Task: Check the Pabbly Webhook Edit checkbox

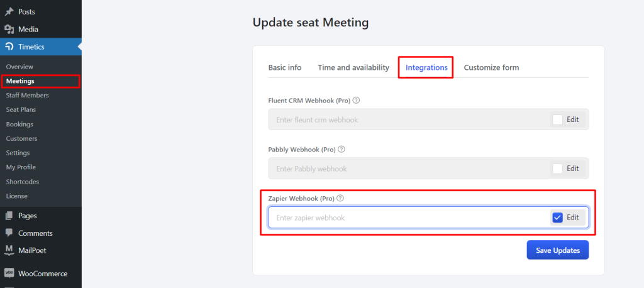Action: coord(557,169)
